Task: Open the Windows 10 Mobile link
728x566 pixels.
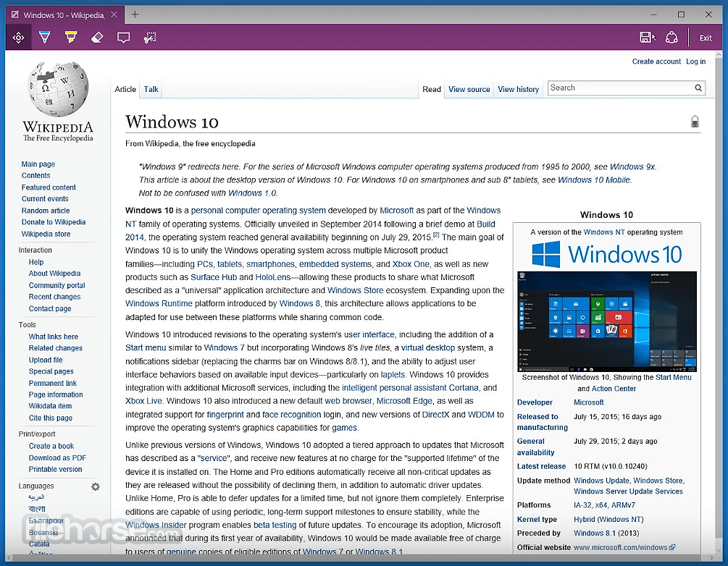Action: coord(594,179)
